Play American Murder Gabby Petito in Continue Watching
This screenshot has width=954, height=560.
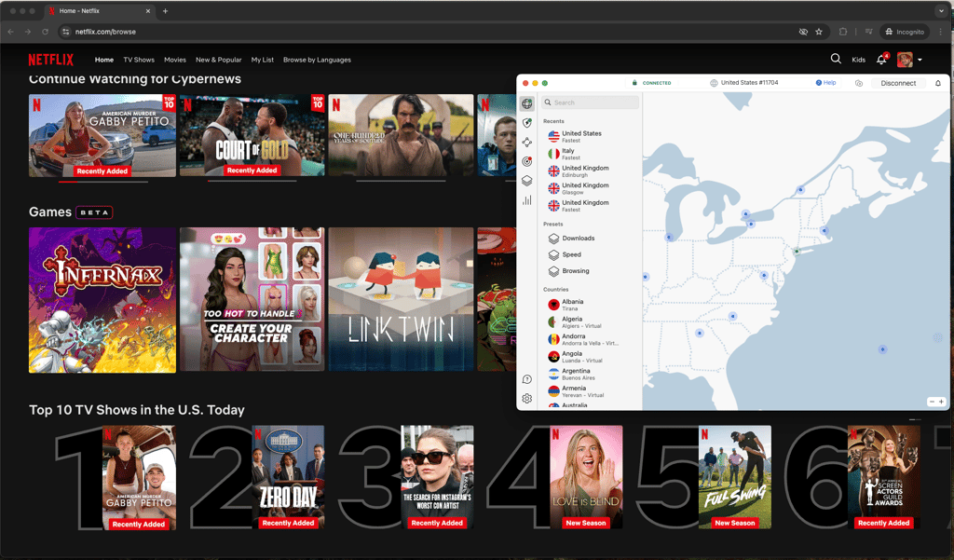[102, 135]
